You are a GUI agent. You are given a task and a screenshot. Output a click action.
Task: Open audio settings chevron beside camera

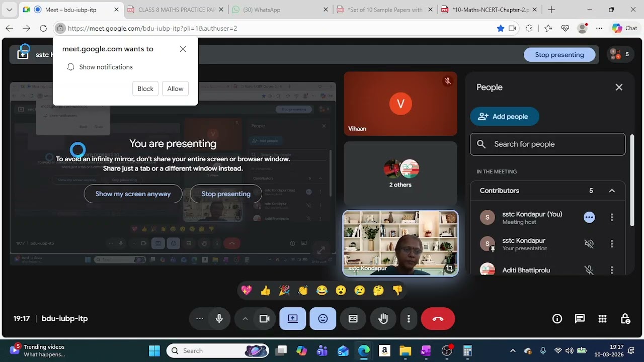(x=245, y=319)
